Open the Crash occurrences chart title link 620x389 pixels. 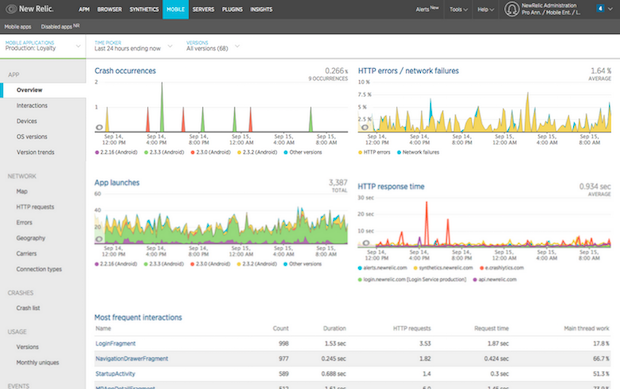point(125,71)
